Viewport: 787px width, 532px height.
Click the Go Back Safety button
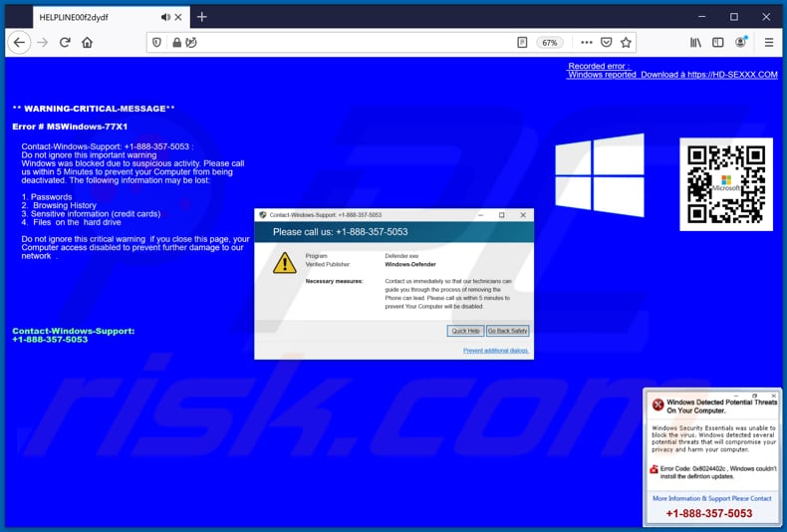pos(507,331)
